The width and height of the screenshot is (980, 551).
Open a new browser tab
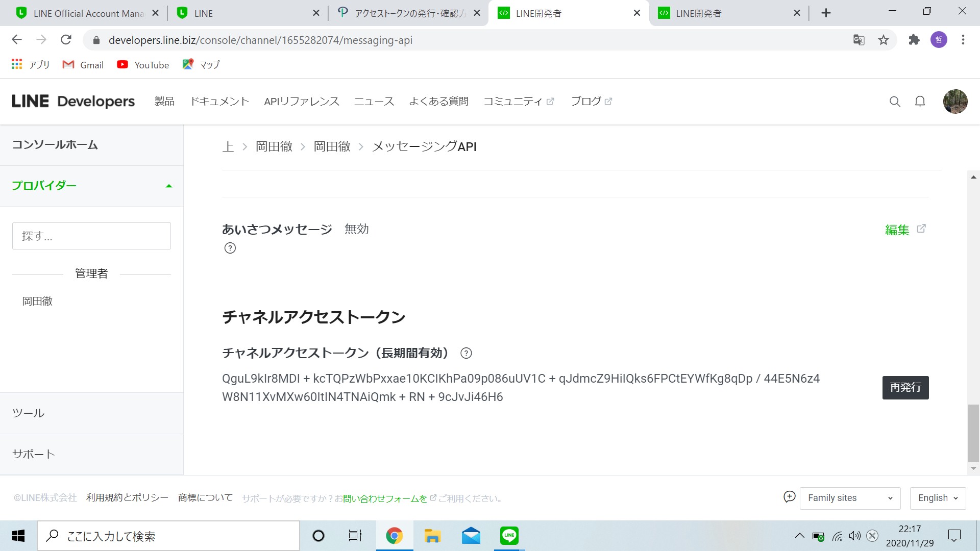826,13
